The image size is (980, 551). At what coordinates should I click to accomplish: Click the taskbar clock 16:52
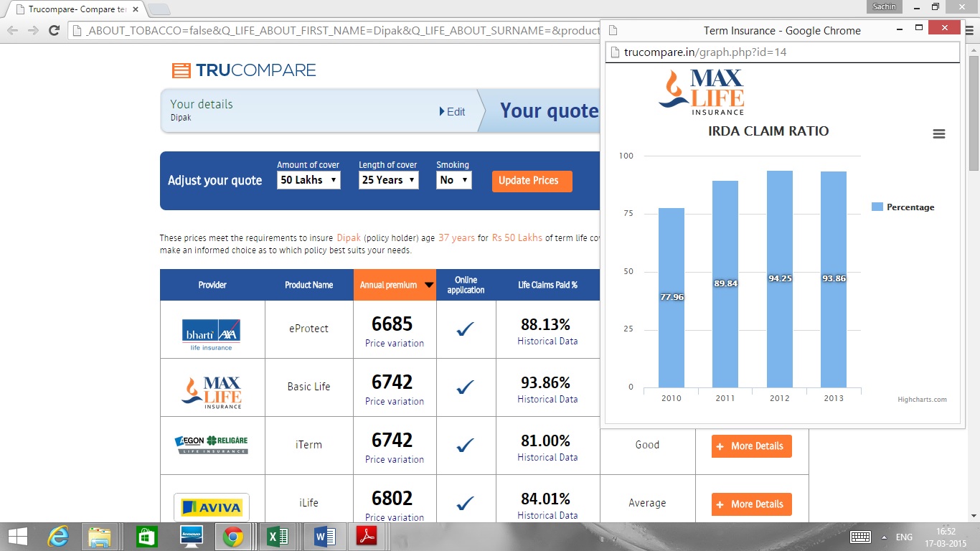(946, 532)
